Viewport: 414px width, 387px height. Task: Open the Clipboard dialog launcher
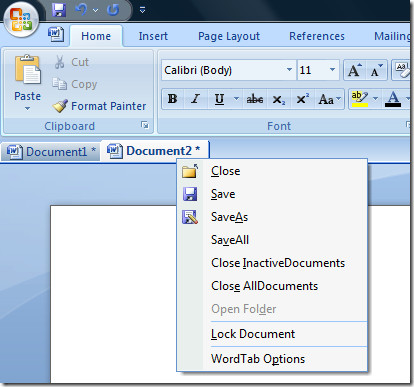145,125
